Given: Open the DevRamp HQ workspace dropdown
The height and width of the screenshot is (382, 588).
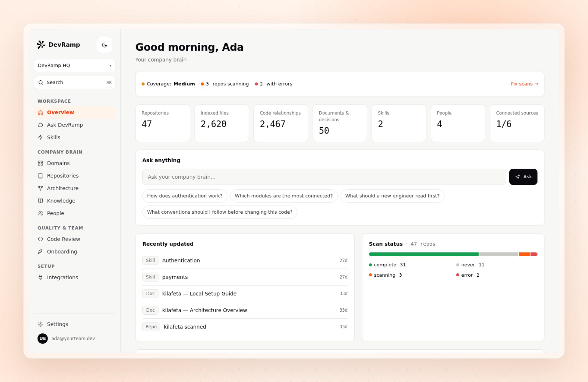Looking at the screenshot, I should (x=75, y=65).
